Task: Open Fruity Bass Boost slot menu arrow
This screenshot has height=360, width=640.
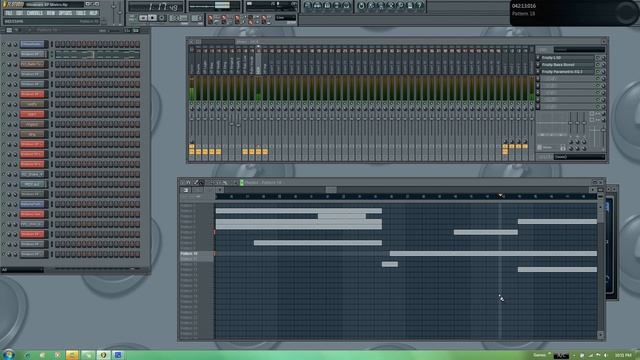Action: point(538,65)
